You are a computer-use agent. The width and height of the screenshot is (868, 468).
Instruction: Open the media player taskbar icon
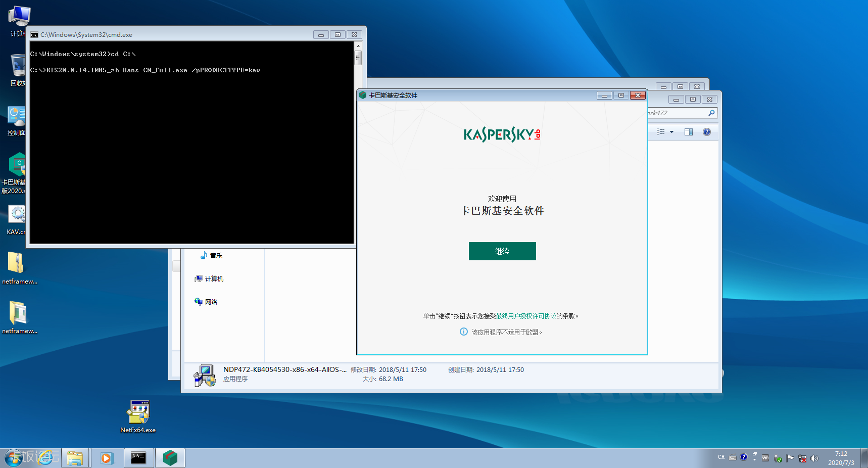[x=106, y=458]
